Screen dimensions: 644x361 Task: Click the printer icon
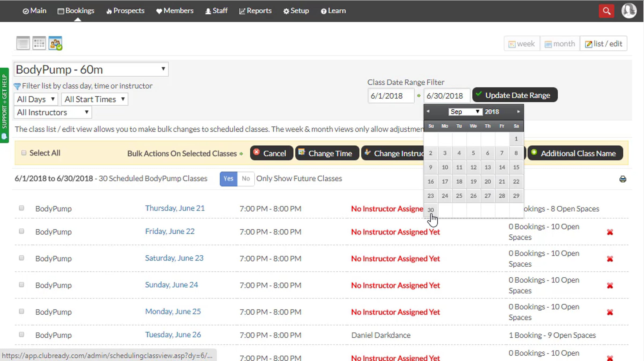tap(623, 179)
